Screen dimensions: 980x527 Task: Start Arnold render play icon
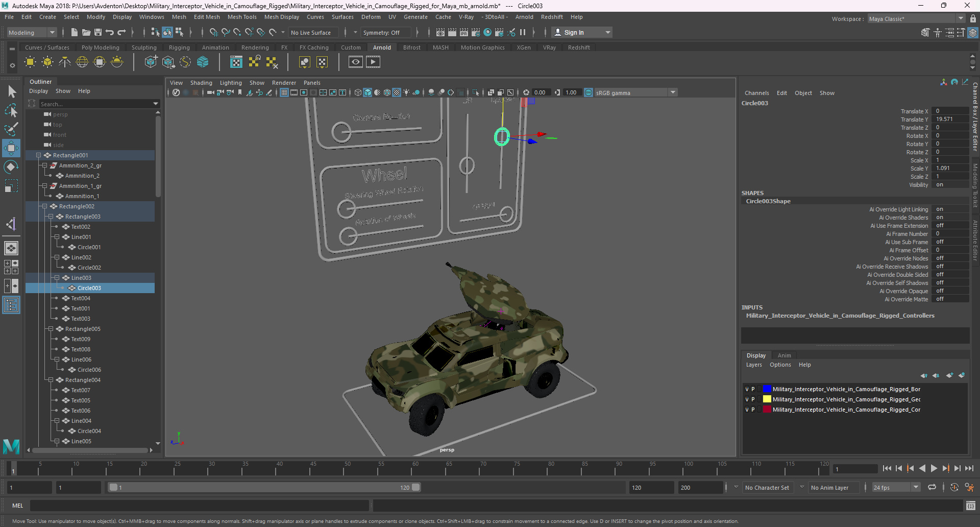(373, 62)
